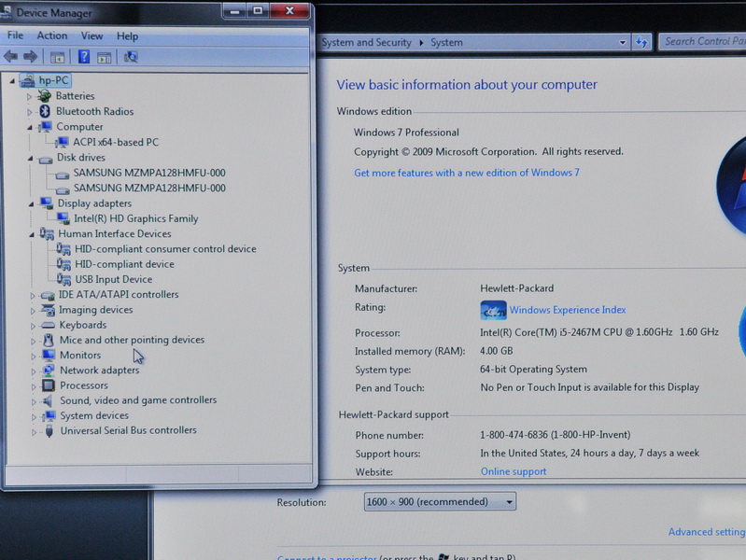746x560 pixels.
Task: Click the Sound controllers speaker icon
Action: 48,400
